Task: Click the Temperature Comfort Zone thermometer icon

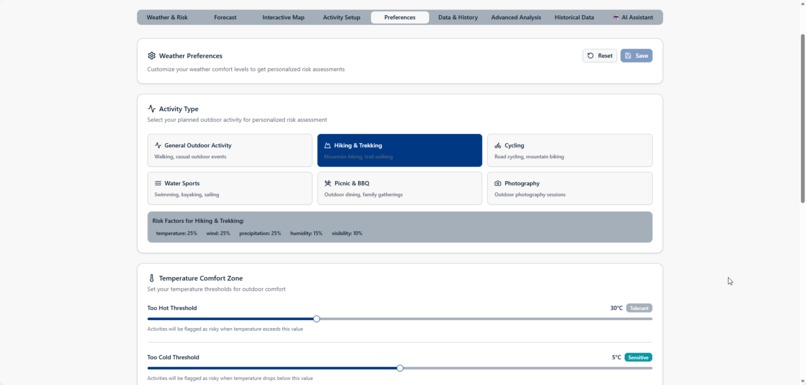Action: [x=151, y=278]
